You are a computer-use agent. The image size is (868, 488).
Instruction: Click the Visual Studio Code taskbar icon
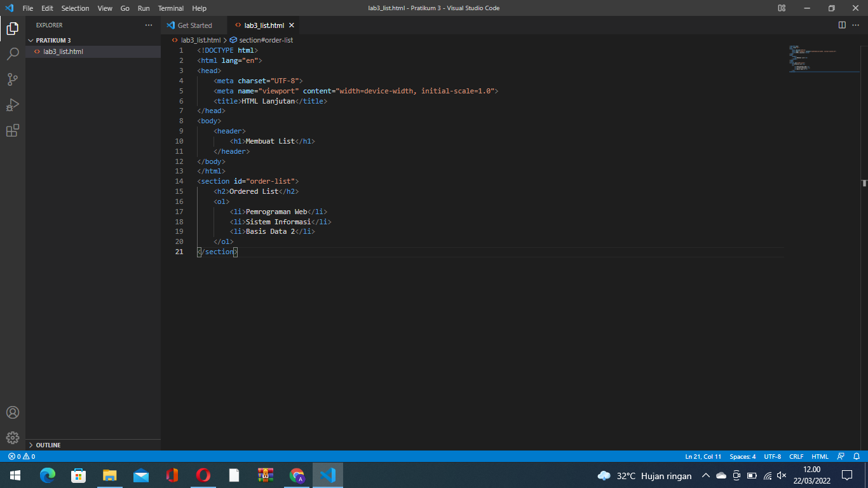coord(328,475)
